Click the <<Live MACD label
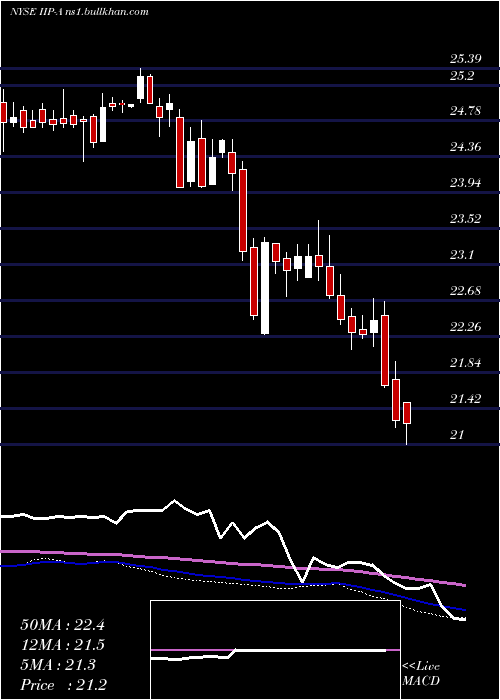The height and width of the screenshot is (700, 500). [x=421, y=674]
